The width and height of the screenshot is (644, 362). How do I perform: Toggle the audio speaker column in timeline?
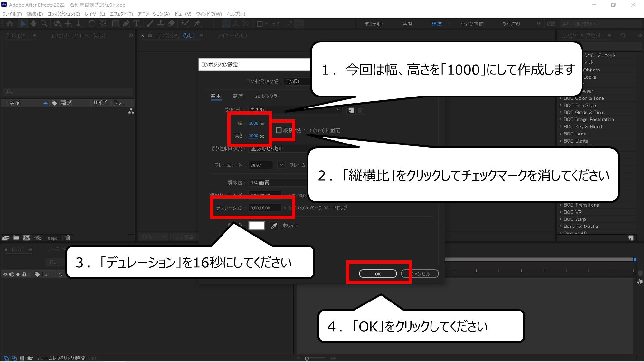click(x=12, y=274)
